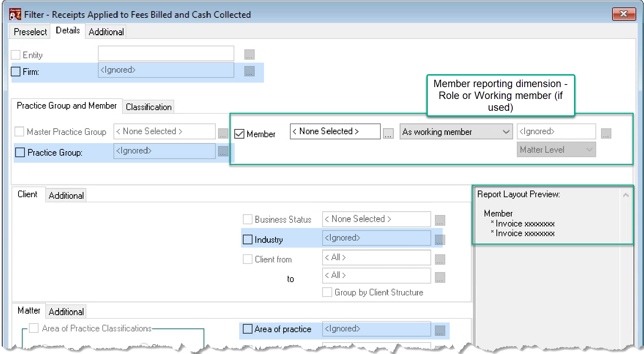Enable Master Practice Group checkbox
Screen dimensions: 644x354
pyautogui.click(x=19, y=132)
